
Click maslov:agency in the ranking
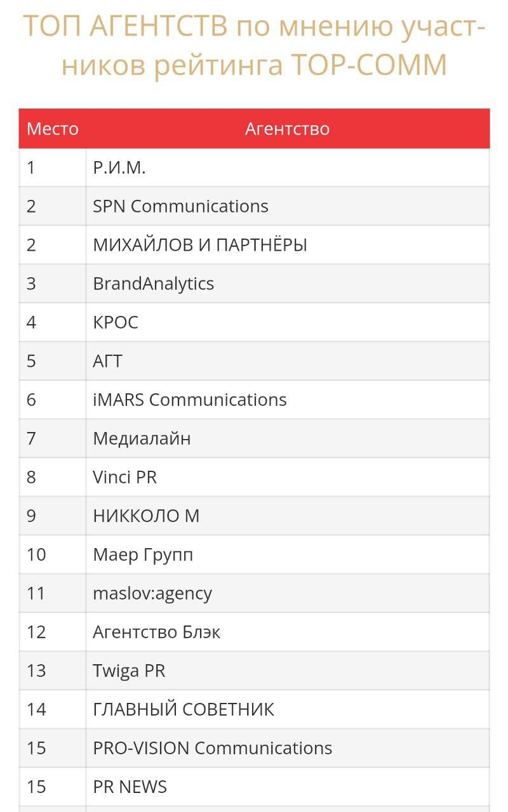[x=152, y=593]
